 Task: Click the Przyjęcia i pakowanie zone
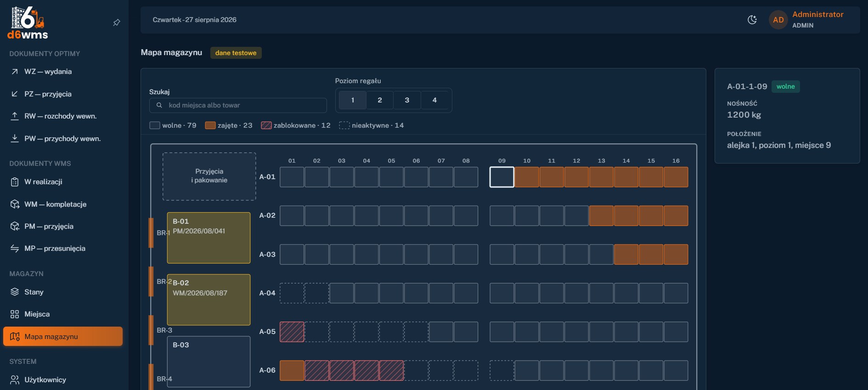tap(209, 176)
